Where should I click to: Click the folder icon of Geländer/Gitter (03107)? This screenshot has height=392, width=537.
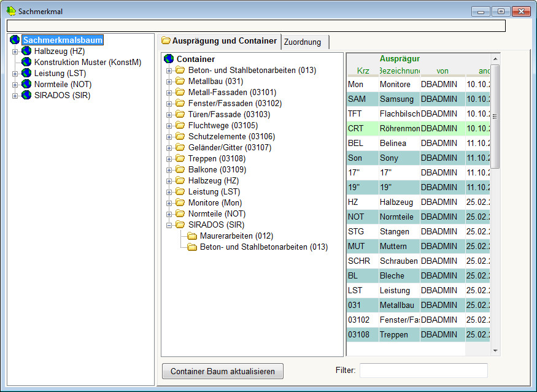(x=180, y=147)
